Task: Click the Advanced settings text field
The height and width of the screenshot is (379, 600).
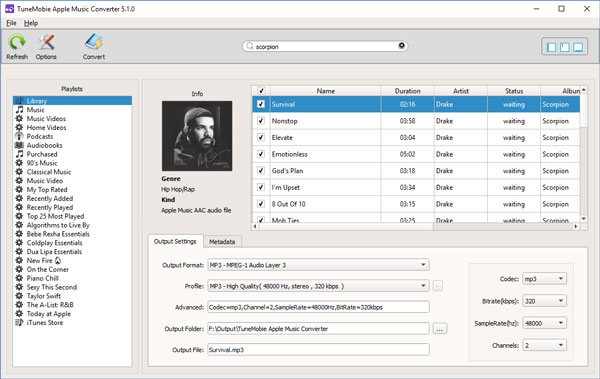Action: pyautogui.click(x=318, y=307)
